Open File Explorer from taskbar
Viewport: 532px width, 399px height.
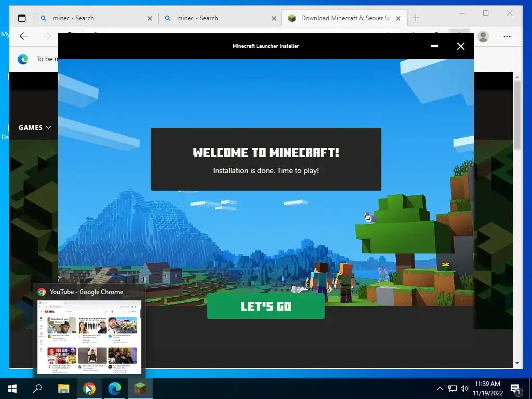63,389
